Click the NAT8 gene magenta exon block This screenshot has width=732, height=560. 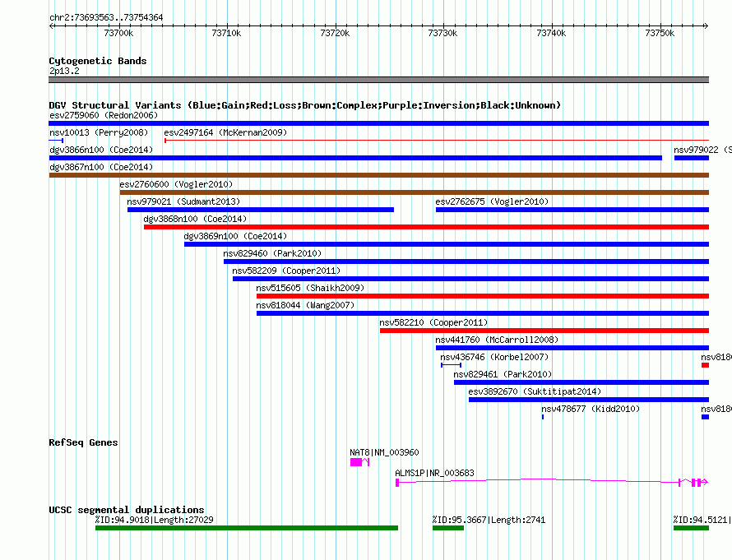(355, 463)
